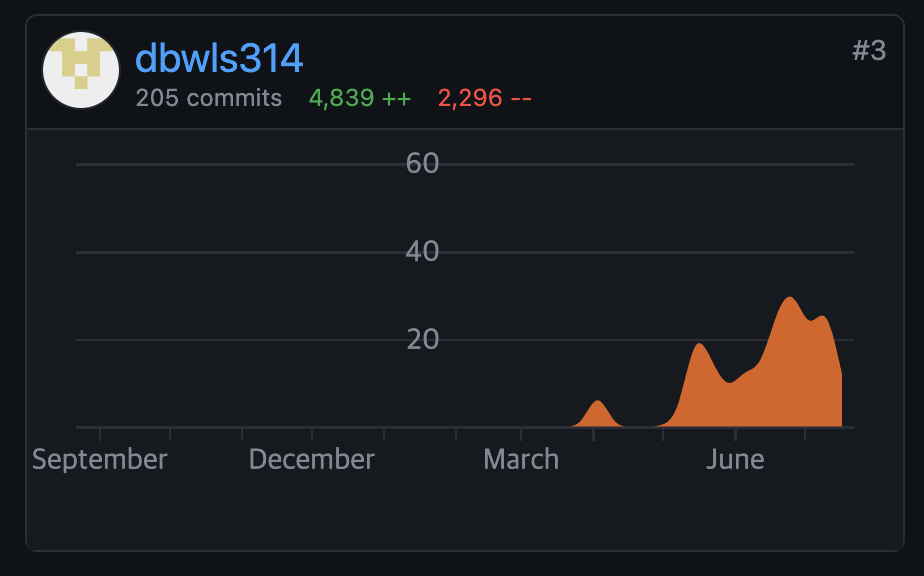Image resolution: width=924 pixels, height=576 pixels.
Task: Click the 205 commits count
Action: pos(209,98)
